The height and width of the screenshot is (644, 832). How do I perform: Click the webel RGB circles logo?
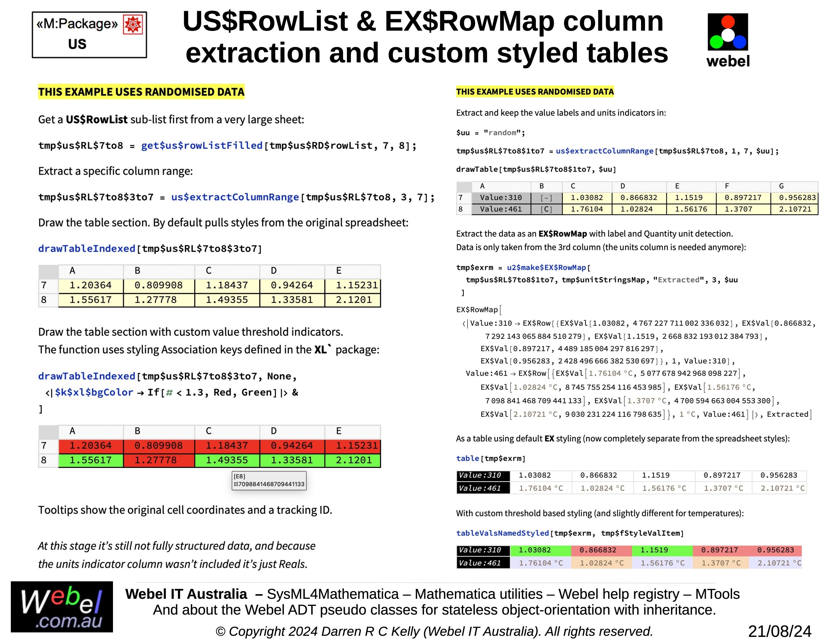pyautogui.click(x=728, y=32)
